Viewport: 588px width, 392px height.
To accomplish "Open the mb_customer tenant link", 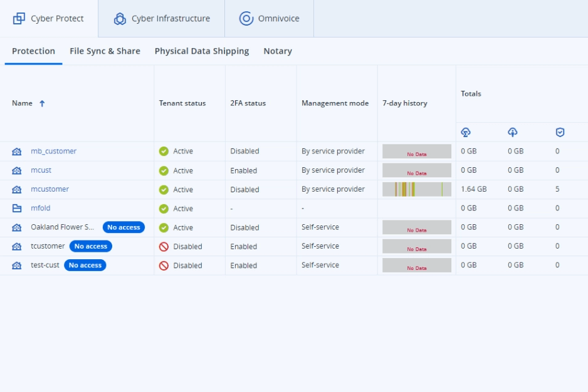I will point(53,151).
